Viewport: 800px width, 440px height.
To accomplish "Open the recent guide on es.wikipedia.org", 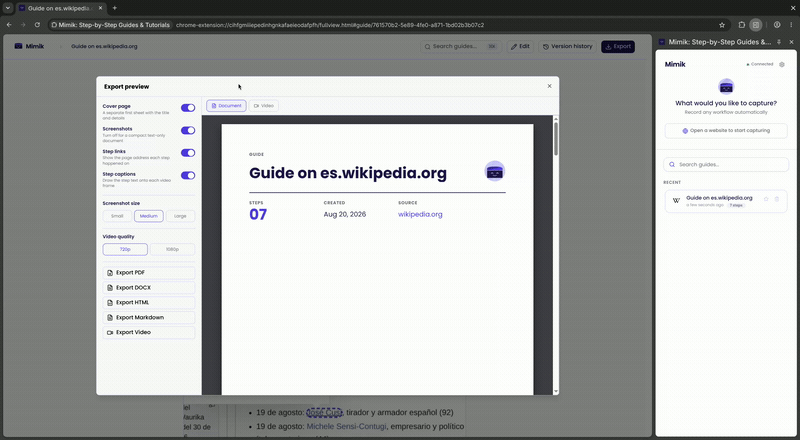I will point(726,201).
